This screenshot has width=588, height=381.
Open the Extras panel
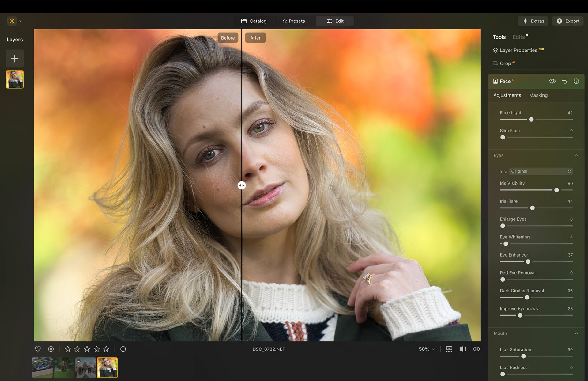pyautogui.click(x=533, y=21)
